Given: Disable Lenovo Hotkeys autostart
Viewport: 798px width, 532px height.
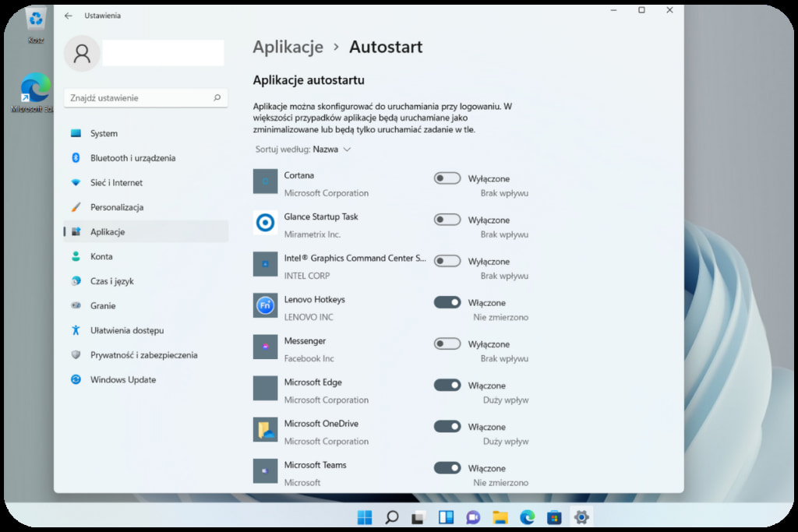Looking at the screenshot, I should 447,302.
